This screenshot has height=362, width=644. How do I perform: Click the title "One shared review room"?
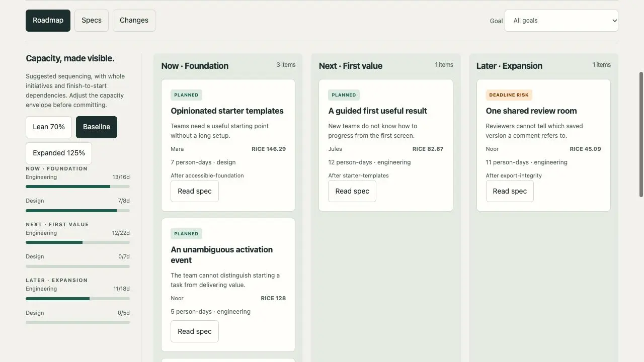[531, 111]
